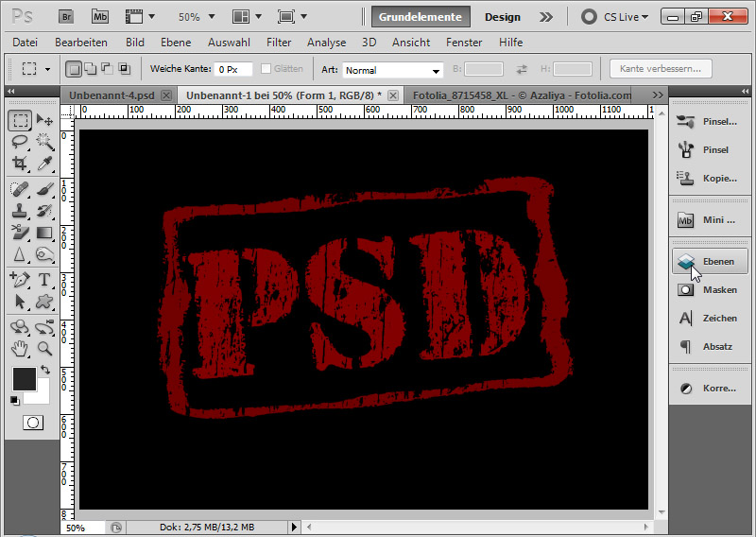Select the Eyedropper tool
Viewport: 756px width, 537px height.
coord(44,164)
